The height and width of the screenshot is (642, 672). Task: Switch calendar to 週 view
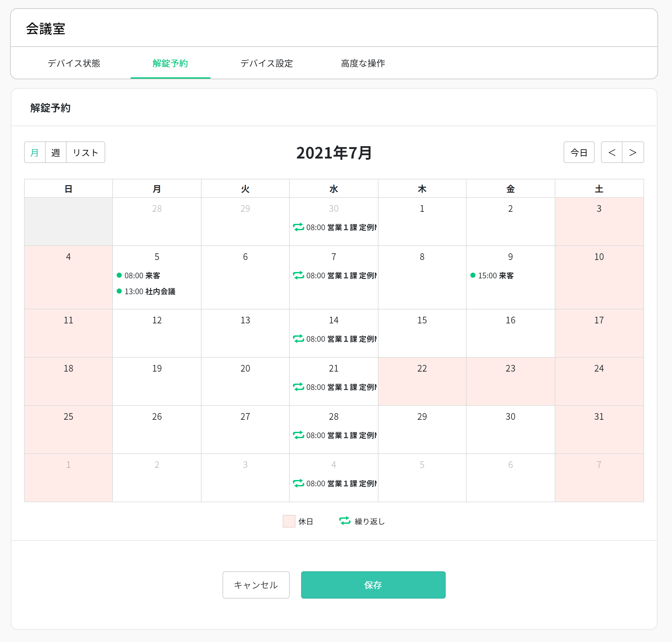click(x=55, y=152)
